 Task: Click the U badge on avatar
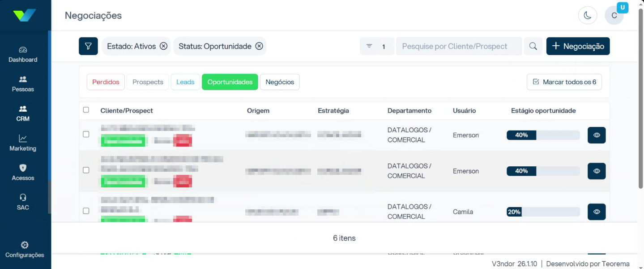(x=623, y=8)
